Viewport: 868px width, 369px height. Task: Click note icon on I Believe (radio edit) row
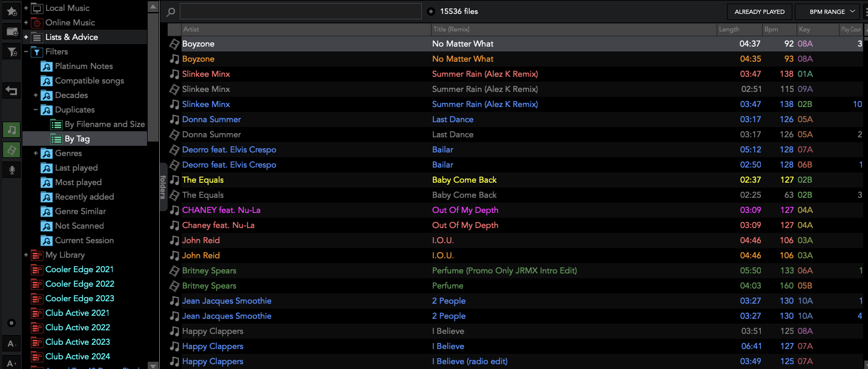tap(174, 362)
